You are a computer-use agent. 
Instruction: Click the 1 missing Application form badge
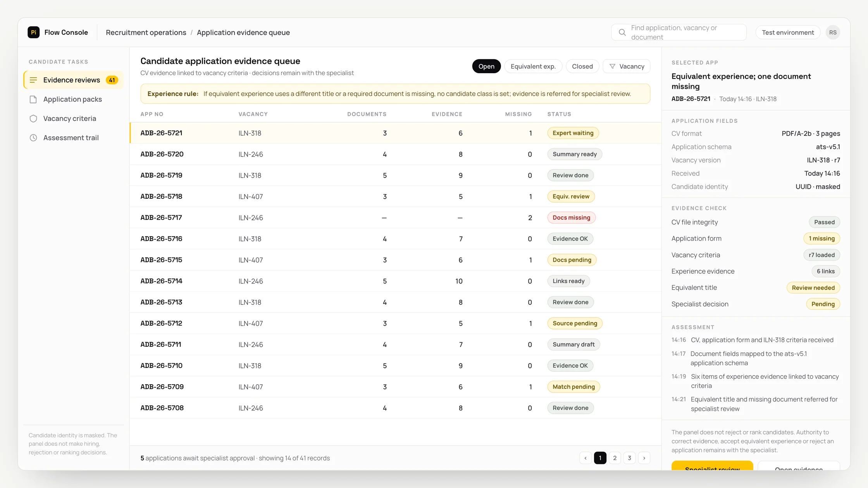tap(821, 239)
